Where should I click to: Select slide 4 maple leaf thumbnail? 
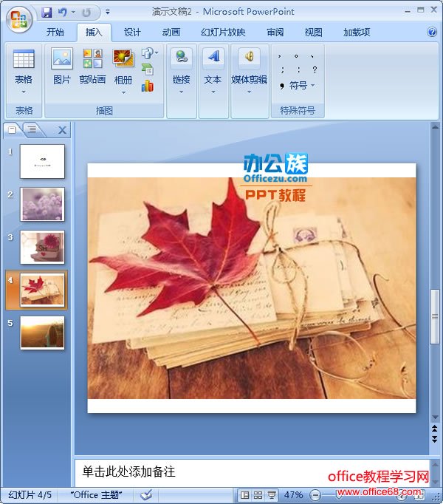pyautogui.click(x=42, y=290)
